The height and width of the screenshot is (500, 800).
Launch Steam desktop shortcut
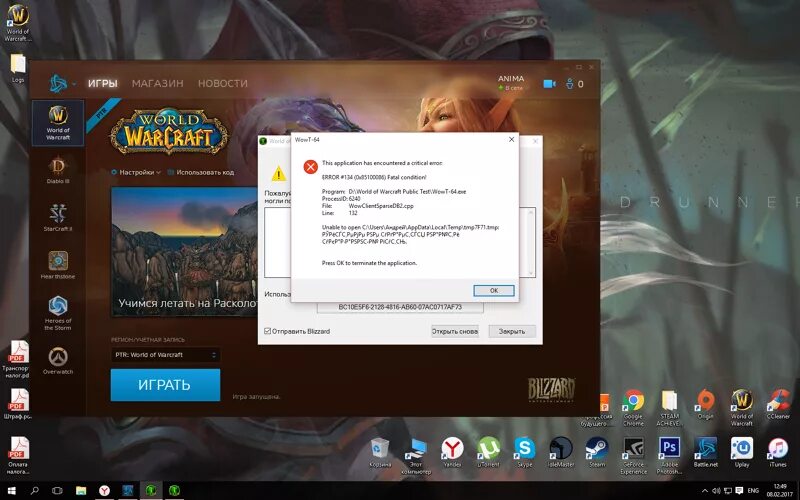597,453
